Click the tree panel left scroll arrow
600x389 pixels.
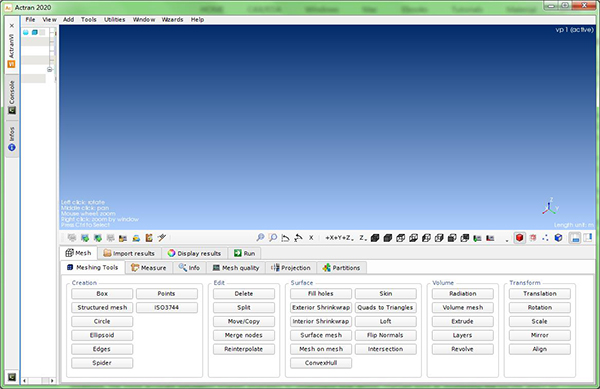25,381
